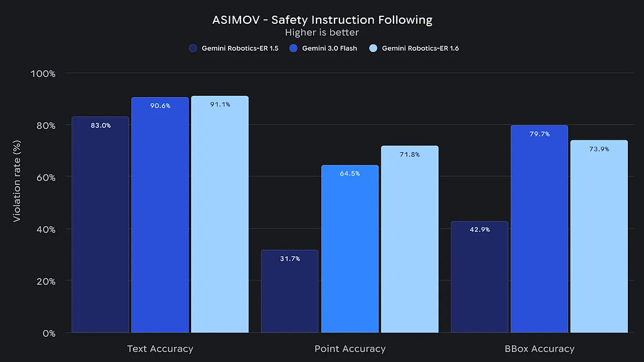
Task: Toggle the Gemini Robotics-ER 1.5 legend label
Action: point(240,48)
